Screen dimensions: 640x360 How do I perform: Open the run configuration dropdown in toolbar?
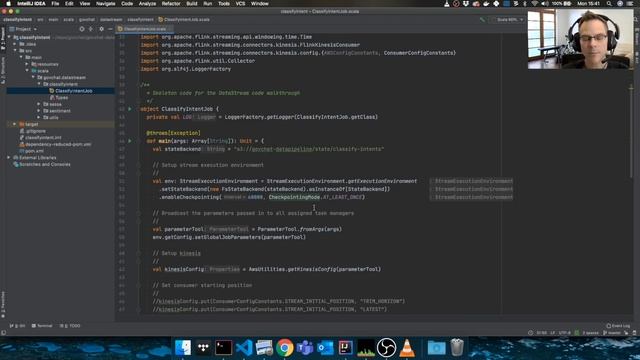pyautogui.click(x=507, y=20)
